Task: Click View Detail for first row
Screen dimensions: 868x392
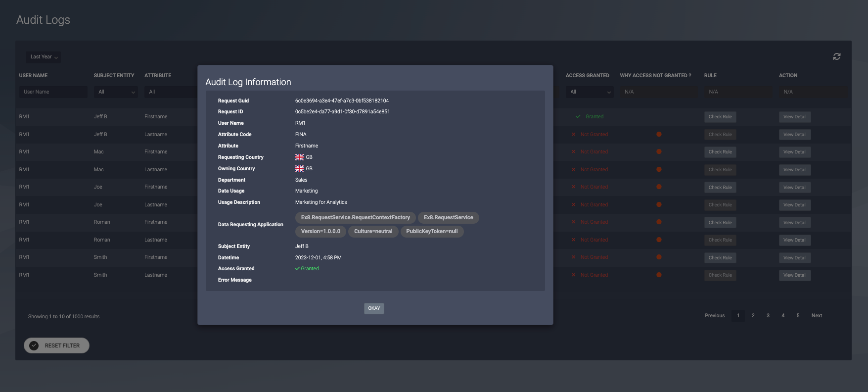Action: tap(794, 117)
